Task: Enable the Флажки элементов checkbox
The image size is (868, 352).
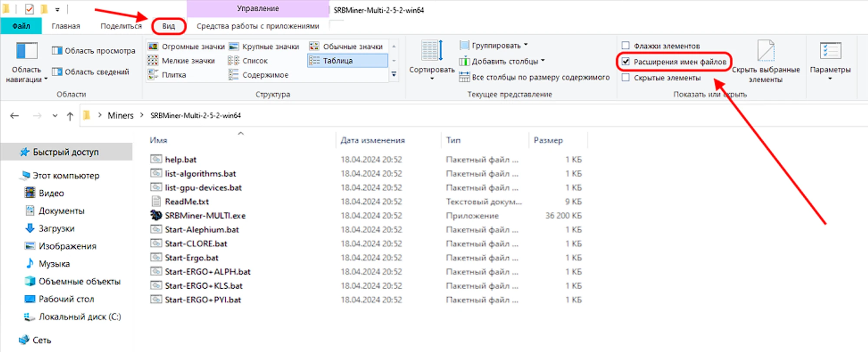Action: pyautogui.click(x=626, y=46)
